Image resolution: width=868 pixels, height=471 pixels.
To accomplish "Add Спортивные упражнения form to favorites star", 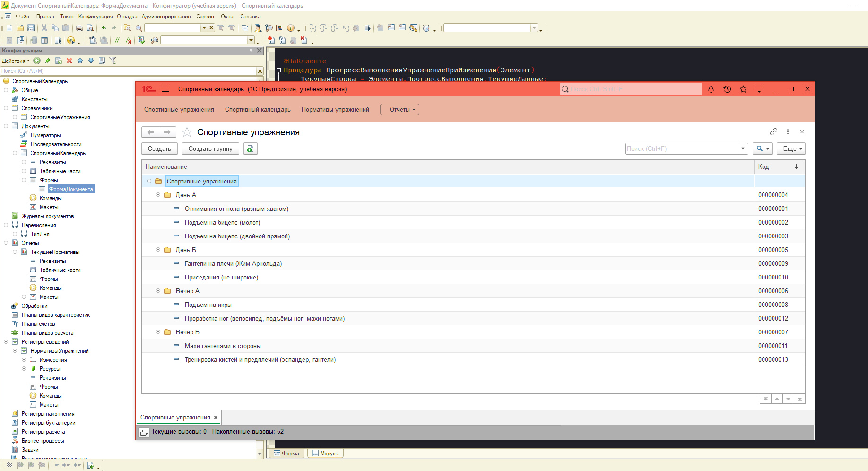I will pyautogui.click(x=187, y=132).
